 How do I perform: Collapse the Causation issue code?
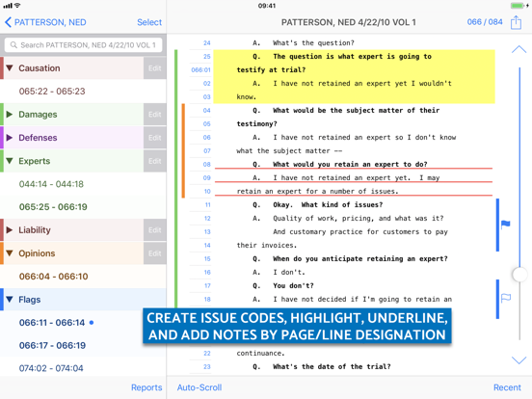(x=10, y=68)
